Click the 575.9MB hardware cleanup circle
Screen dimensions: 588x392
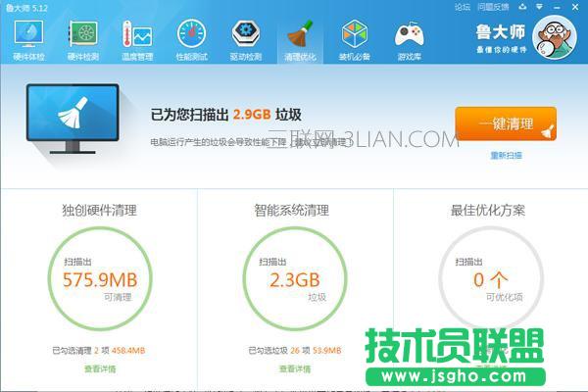[x=99, y=279]
